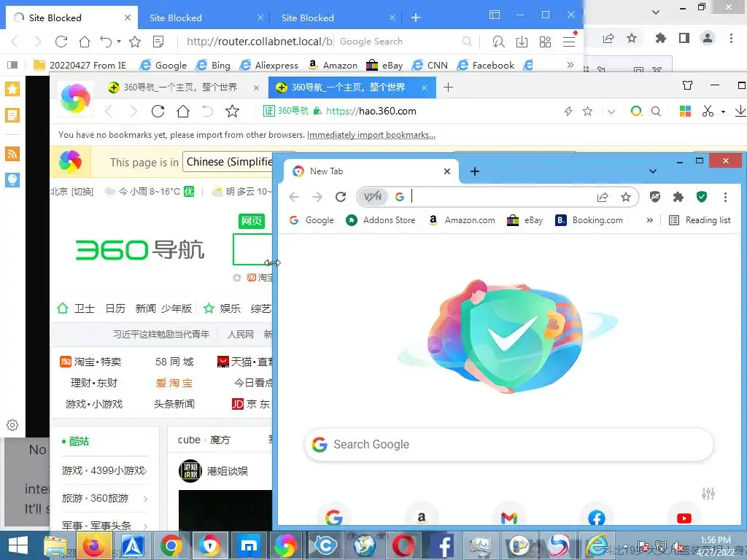Open three-dot menu in New Tab window
747x560 pixels.
point(725,197)
